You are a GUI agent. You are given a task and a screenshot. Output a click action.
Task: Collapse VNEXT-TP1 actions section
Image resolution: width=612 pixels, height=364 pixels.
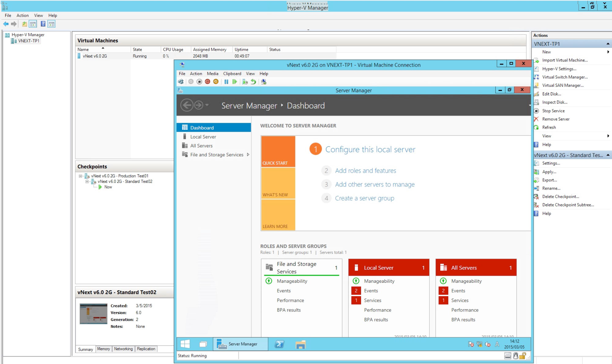(x=608, y=44)
